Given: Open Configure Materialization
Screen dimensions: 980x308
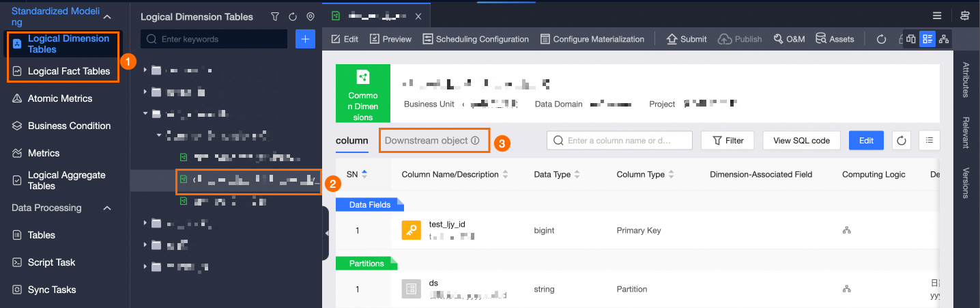Looking at the screenshot, I should pos(592,39).
